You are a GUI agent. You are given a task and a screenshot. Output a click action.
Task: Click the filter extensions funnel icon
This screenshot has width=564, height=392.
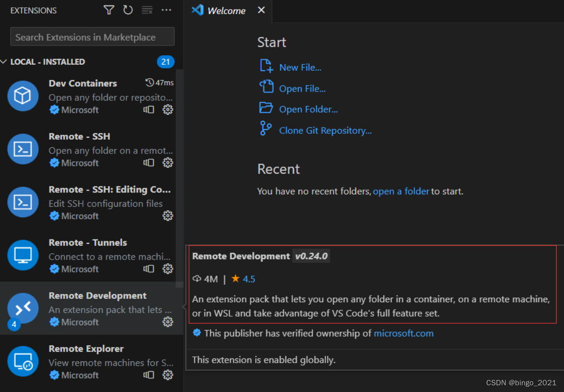click(x=108, y=10)
